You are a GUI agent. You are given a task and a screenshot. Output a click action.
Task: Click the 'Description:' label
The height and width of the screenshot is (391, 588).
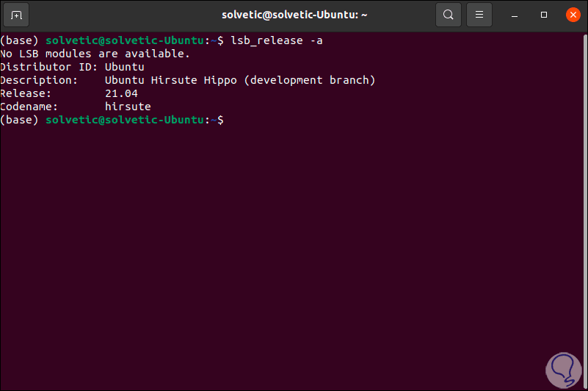tap(40, 80)
